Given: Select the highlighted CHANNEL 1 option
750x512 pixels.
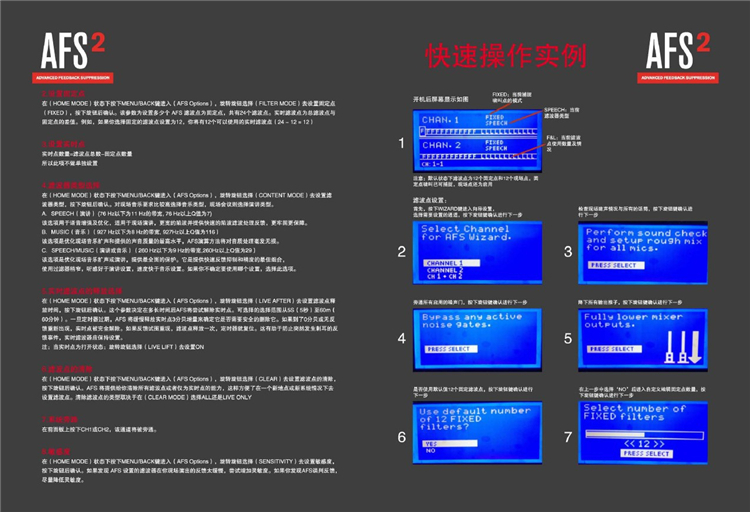Looking at the screenshot, I should 451,263.
